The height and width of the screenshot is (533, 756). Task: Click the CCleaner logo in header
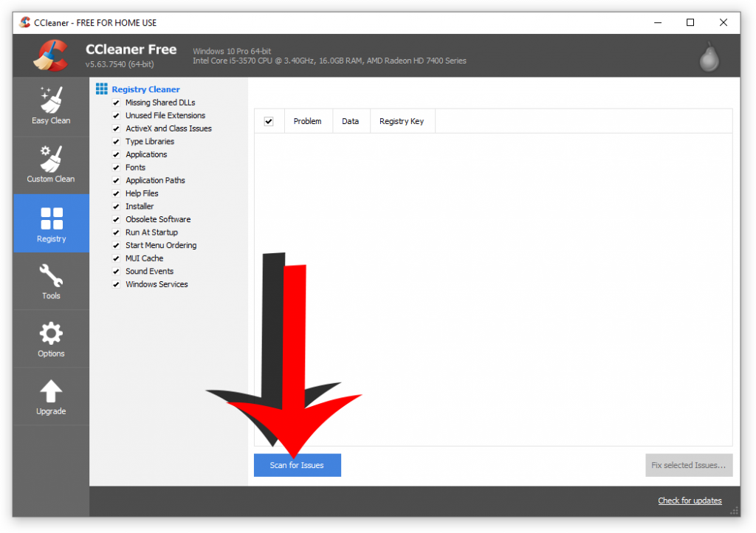(50, 56)
